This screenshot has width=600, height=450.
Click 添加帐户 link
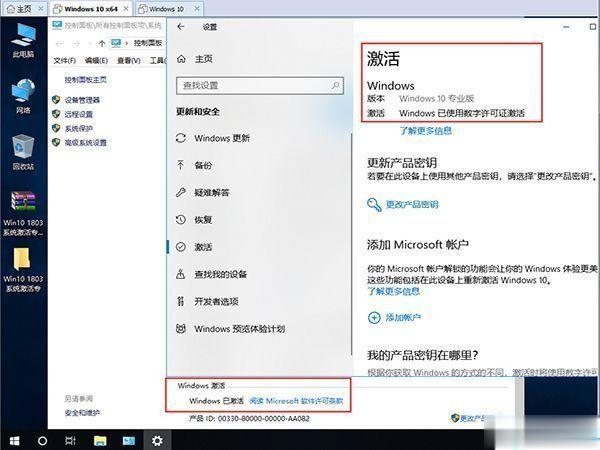(403, 317)
